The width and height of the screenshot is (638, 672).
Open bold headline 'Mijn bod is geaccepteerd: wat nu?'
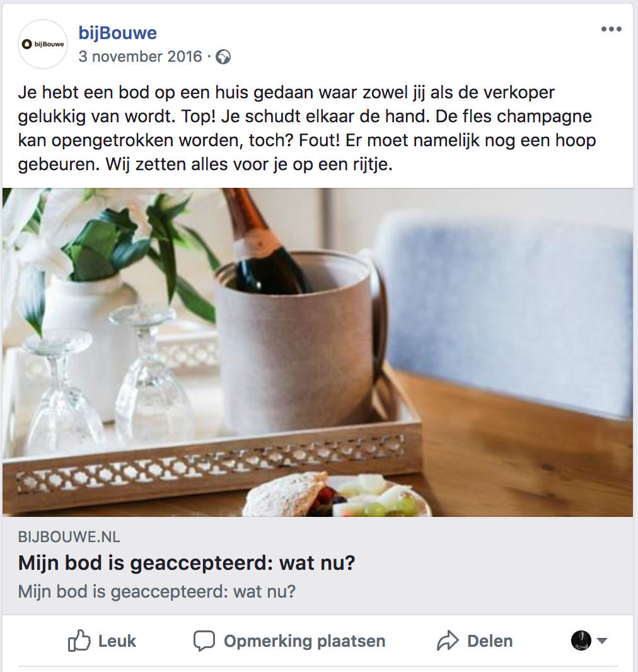coord(187,563)
